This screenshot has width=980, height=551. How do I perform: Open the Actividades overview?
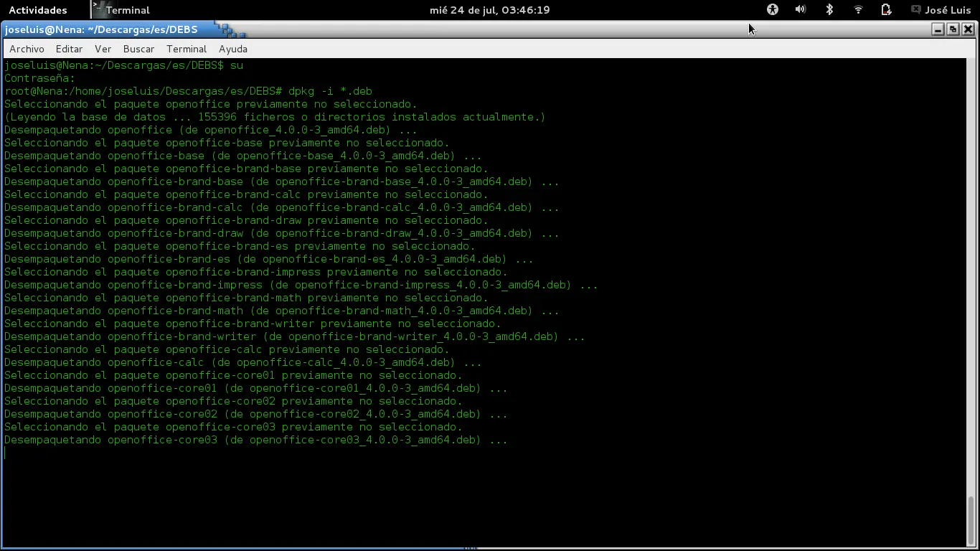point(37,10)
